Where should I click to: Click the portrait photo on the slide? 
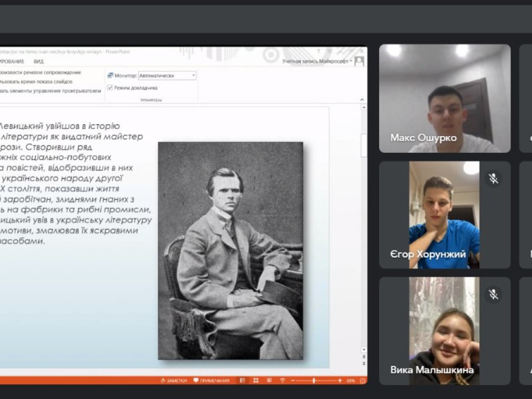230,250
